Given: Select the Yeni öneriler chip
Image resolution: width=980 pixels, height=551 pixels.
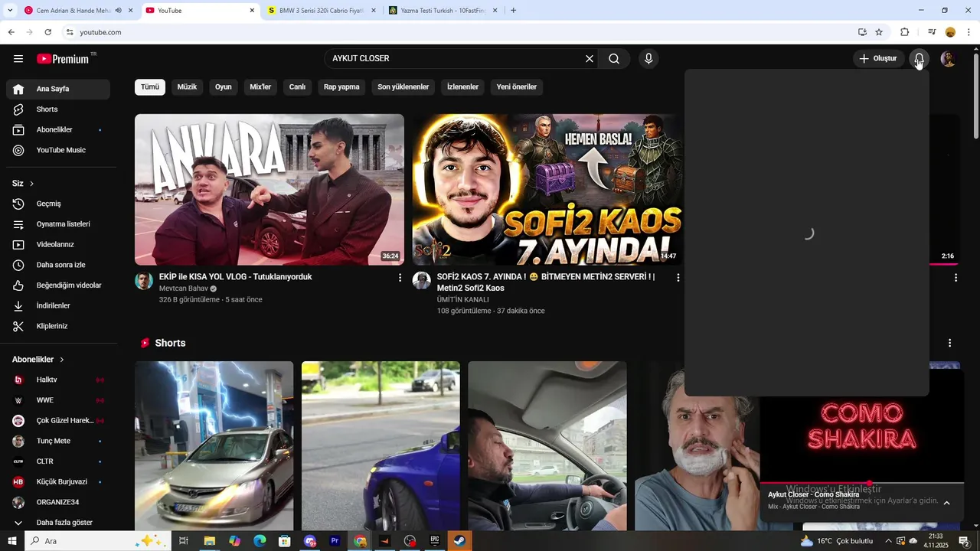Looking at the screenshot, I should 516,87.
